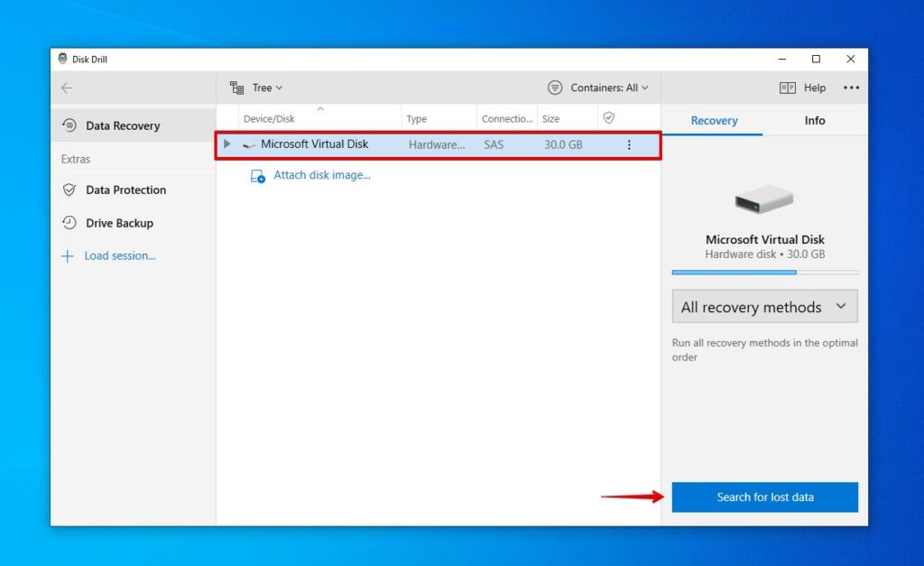
Task: Switch to the Info tab
Action: tap(814, 120)
